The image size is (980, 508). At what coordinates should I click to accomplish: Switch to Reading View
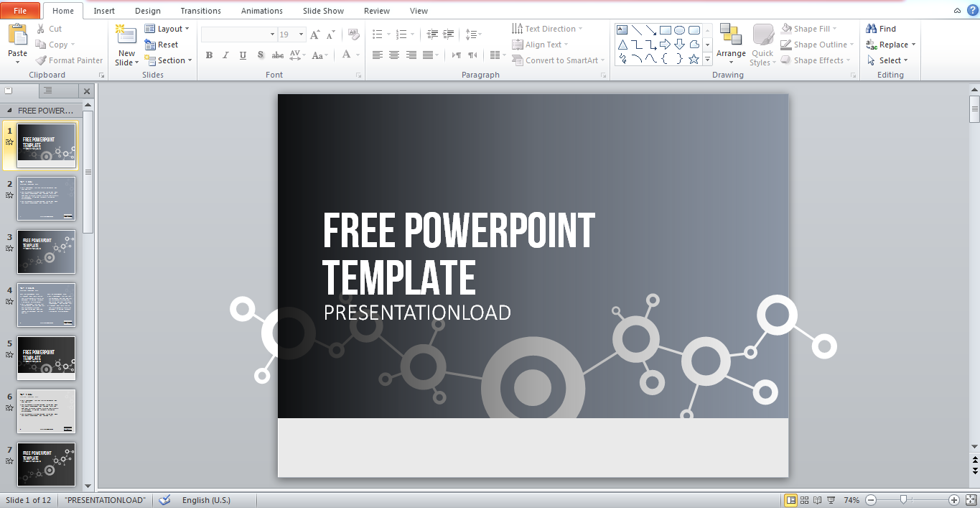(x=817, y=500)
